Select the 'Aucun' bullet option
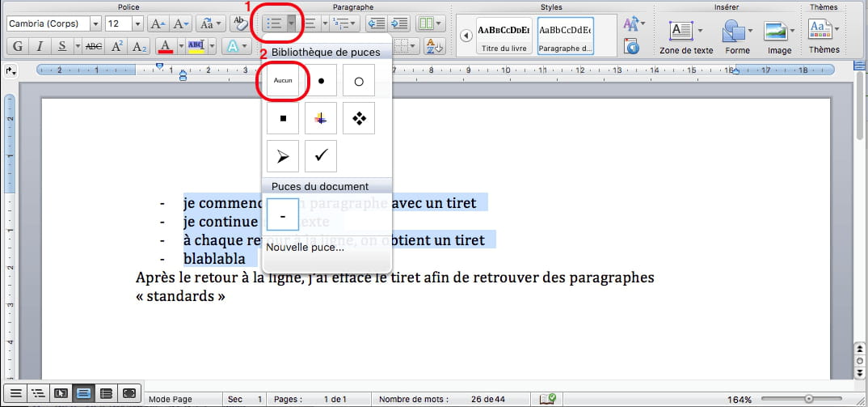The width and height of the screenshot is (868, 407). pyautogui.click(x=283, y=81)
